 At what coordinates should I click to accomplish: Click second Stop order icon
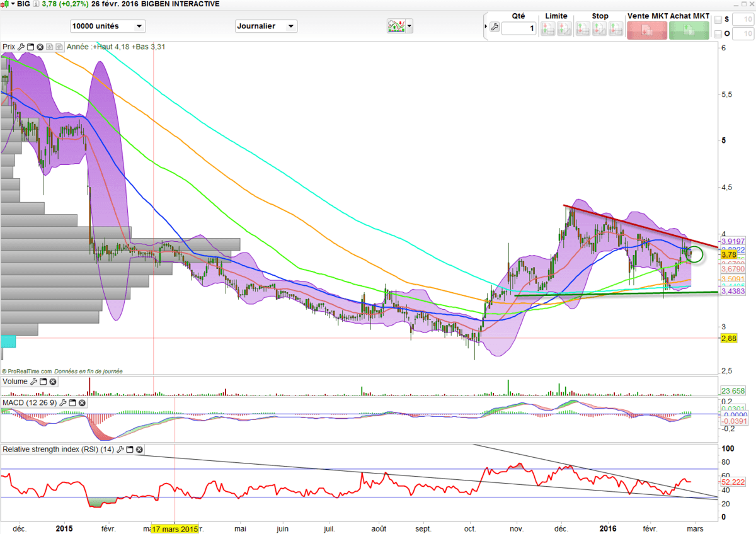[599, 29]
